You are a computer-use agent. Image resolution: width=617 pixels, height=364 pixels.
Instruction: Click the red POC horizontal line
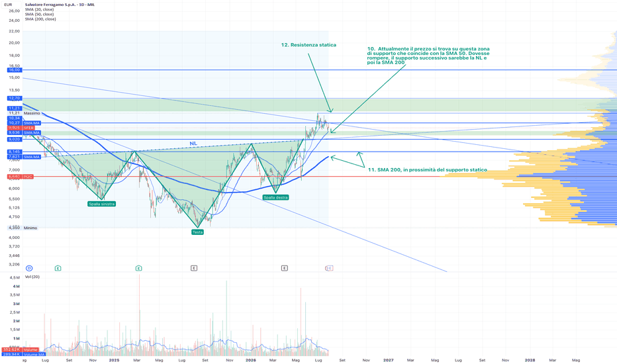[236, 176]
